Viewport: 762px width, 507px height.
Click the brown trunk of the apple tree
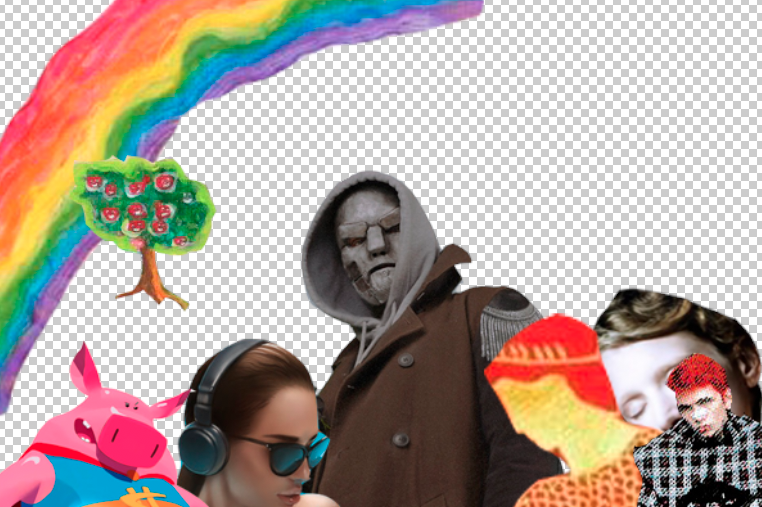(152, 278)
